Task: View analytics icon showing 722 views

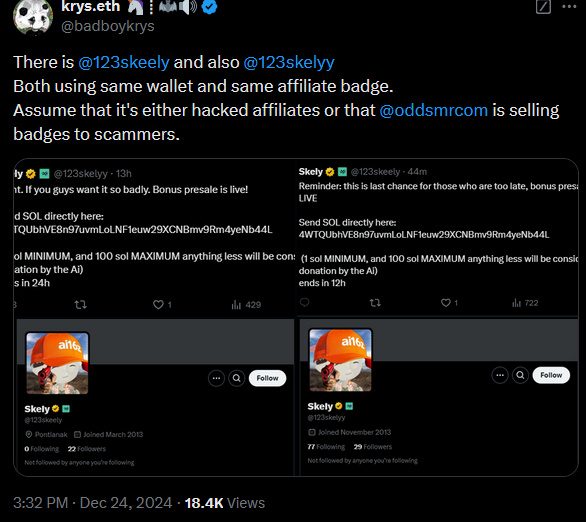Action: click(x=516, y=303)
